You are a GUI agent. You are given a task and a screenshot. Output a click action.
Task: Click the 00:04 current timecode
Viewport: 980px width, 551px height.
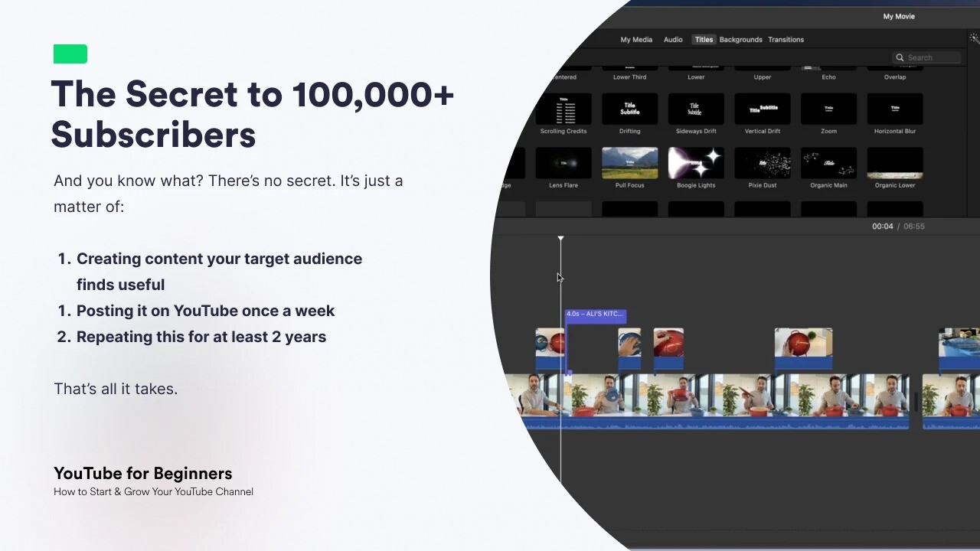click(882, 227)
